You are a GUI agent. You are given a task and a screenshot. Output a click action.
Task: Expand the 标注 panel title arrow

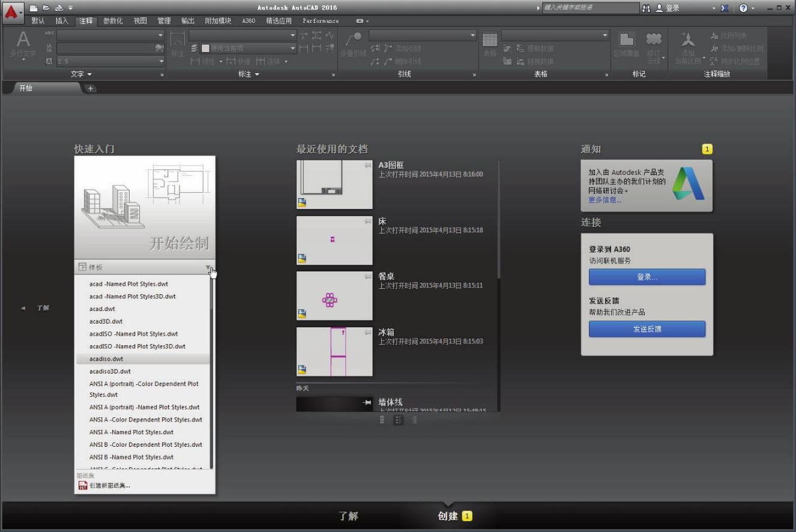(257, 74)
